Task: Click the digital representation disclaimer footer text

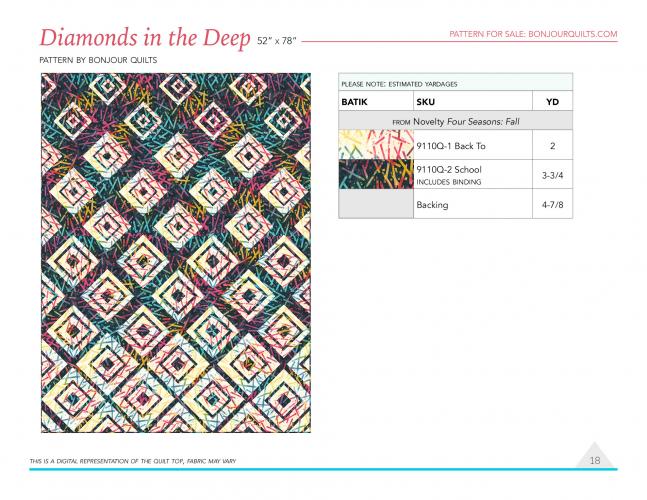Action: (x=133, y=461)
